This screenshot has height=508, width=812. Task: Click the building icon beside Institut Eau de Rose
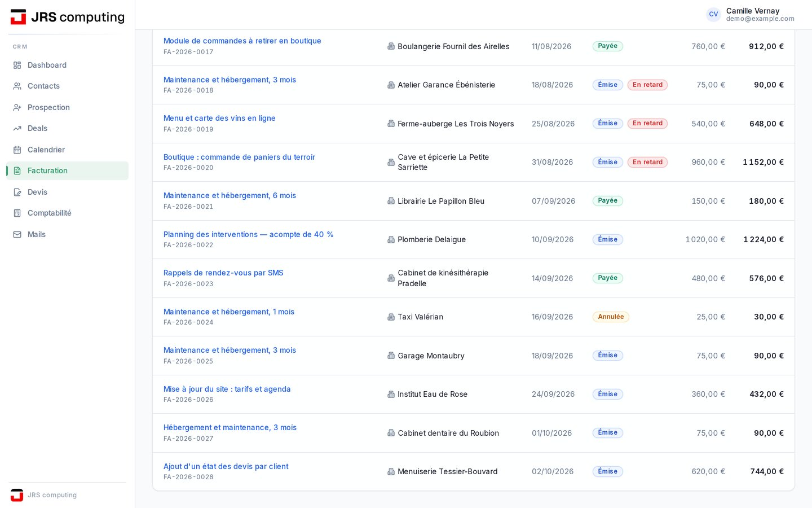(391, 395)
